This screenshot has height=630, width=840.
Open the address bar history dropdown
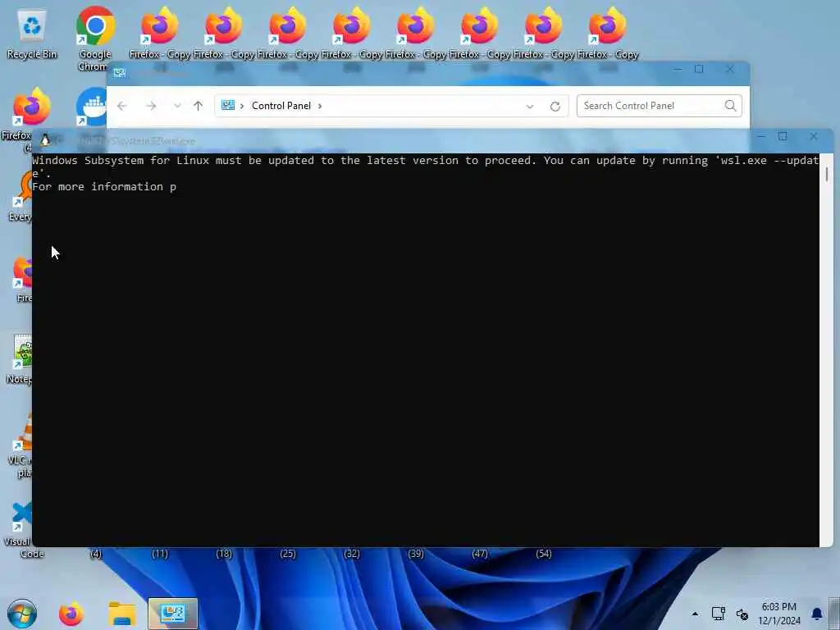coord(530,106)
